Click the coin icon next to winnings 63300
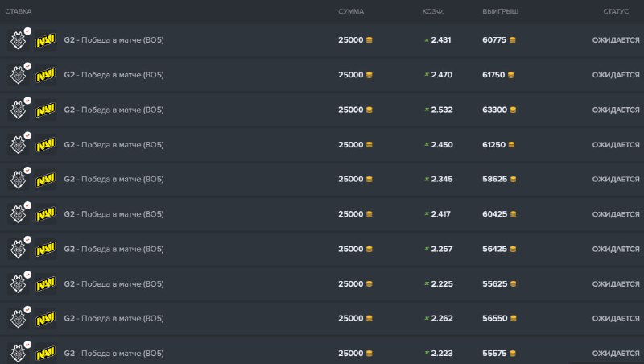This screenshot has height=364, width=644. pyautogui.click(x=513, y=110)
